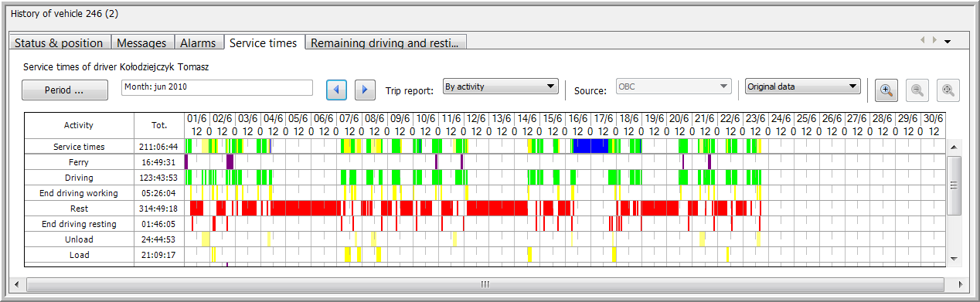Open tab list dropdown arrow at top right

948,41
